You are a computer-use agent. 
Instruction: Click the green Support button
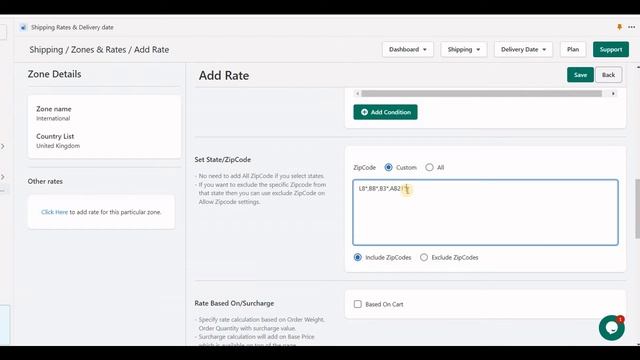(611, 49)
